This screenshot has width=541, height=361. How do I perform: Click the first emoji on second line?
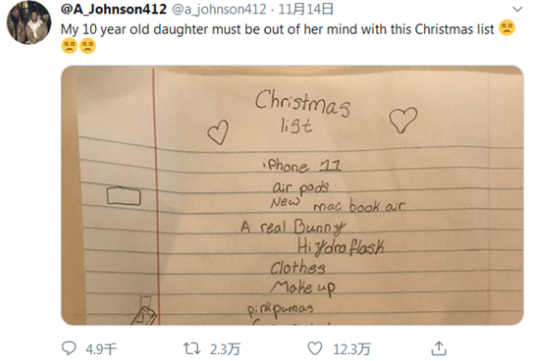click(69, 46)
